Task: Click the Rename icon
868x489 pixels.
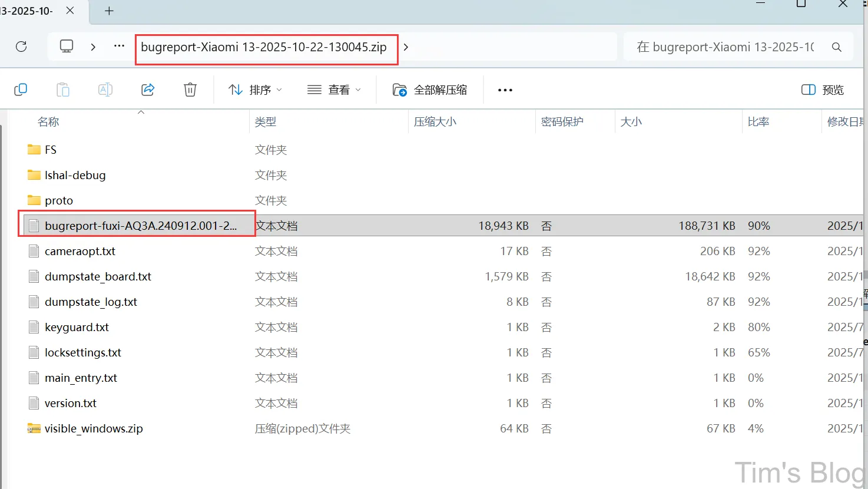Action: 105,89
